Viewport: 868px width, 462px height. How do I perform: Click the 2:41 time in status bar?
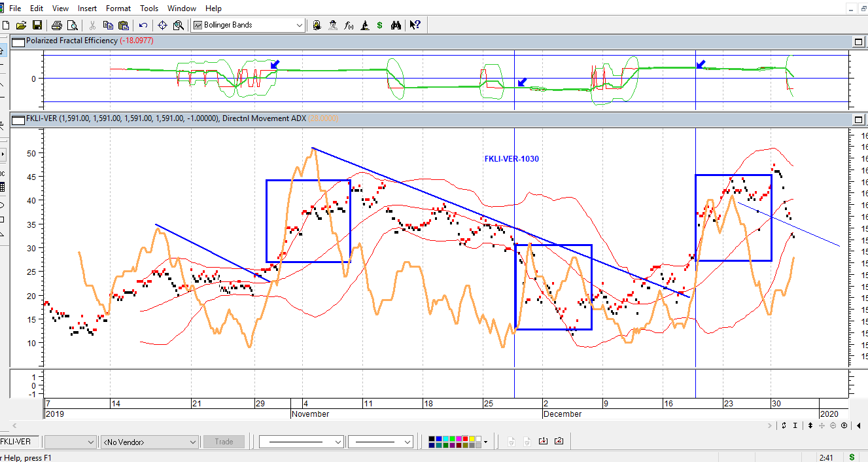pyautogui.click(x=825, y=457)
